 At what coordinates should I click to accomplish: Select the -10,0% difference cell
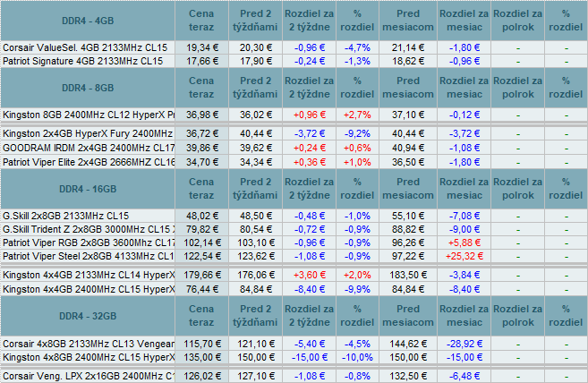(x=357, y=357)
